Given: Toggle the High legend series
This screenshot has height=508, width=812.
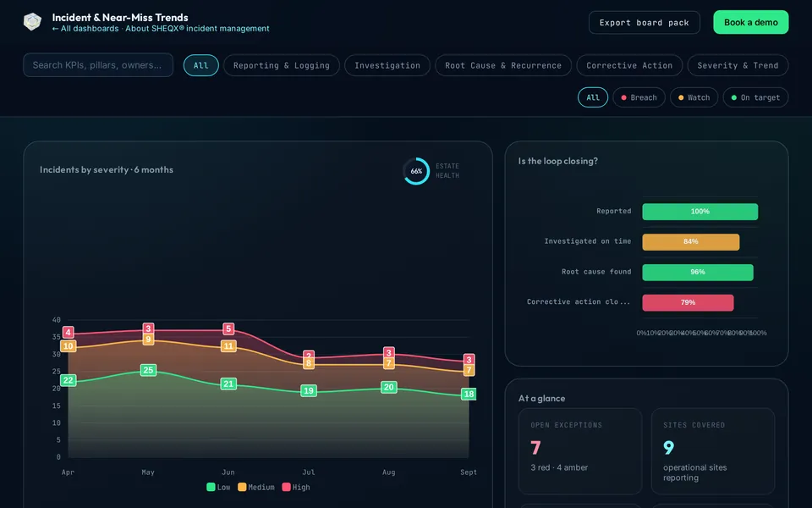Looking at the screenshot, I should [296, 488].
